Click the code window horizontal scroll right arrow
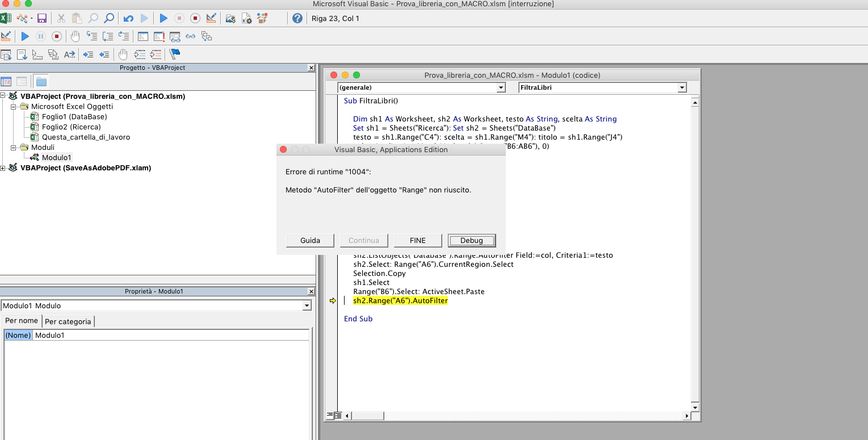868x440 pixels. 687,416
